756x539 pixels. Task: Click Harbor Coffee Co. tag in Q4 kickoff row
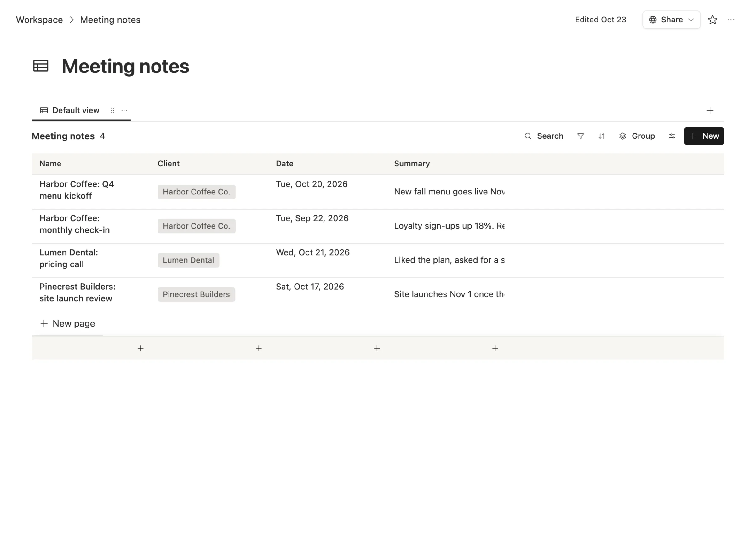pyautogui.click(x=196, y=192)
